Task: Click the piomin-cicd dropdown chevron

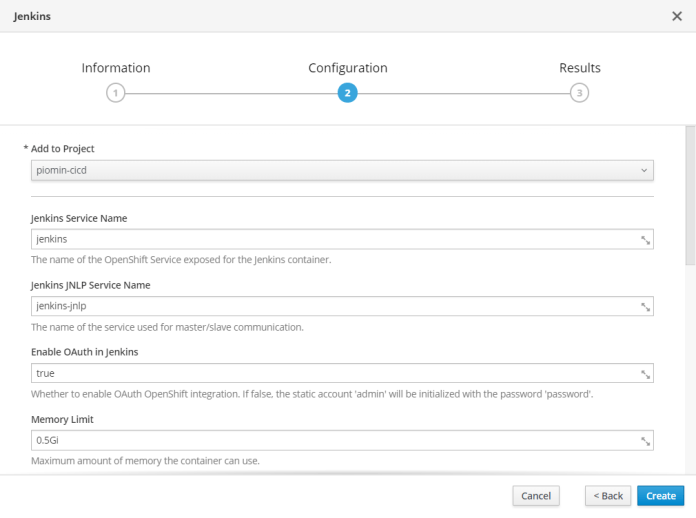Action: (644, 170)
